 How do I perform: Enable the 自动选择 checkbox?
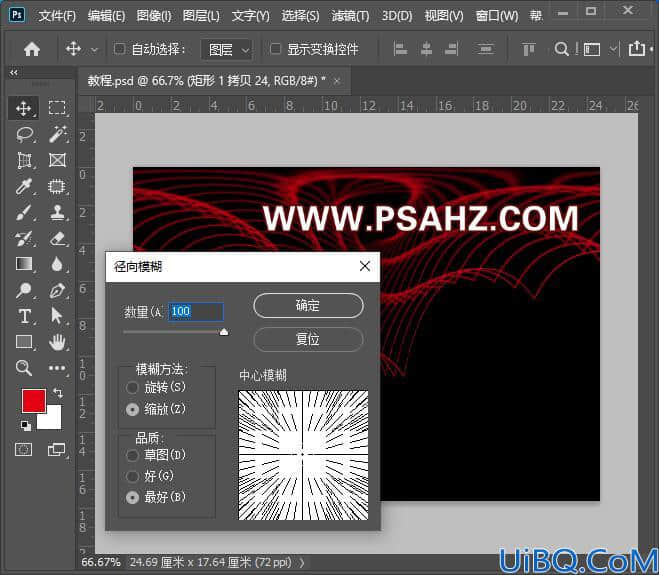(119, 49)
